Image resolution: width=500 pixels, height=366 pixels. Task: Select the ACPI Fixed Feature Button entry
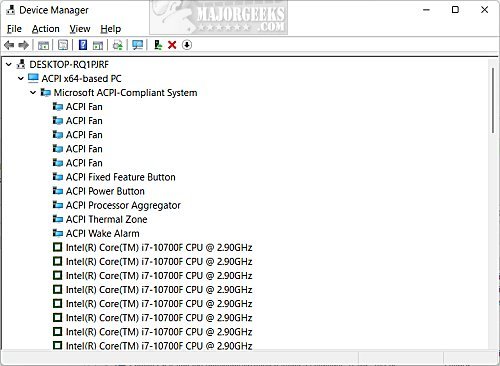point(121,177)
